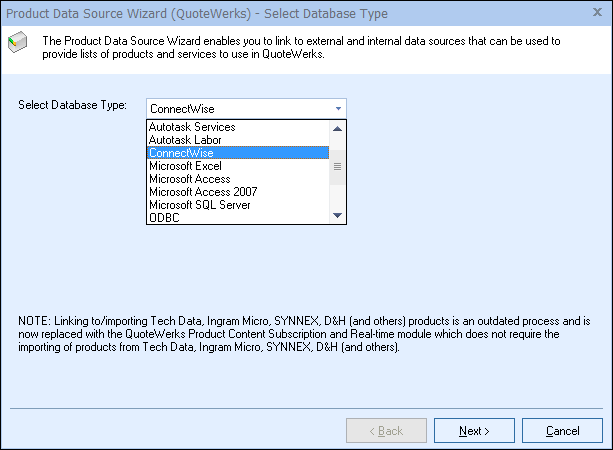Select Autotask Services from the list
The height and width of the screenshot is (450, 613).
point(192,127)
